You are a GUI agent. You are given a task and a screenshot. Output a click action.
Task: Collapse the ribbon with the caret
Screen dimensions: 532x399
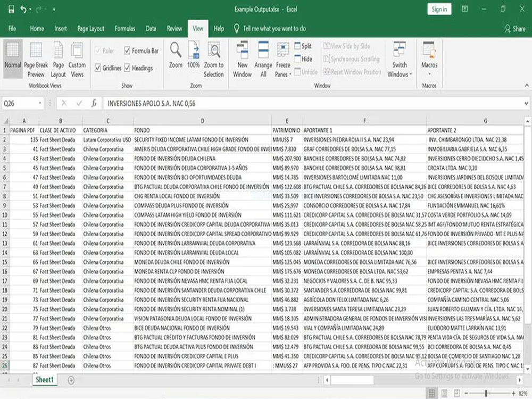coord(527,85)
